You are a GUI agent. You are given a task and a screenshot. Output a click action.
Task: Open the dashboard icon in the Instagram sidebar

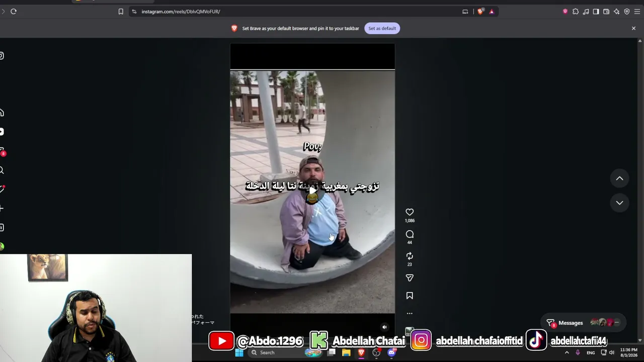tap(2, 227)
